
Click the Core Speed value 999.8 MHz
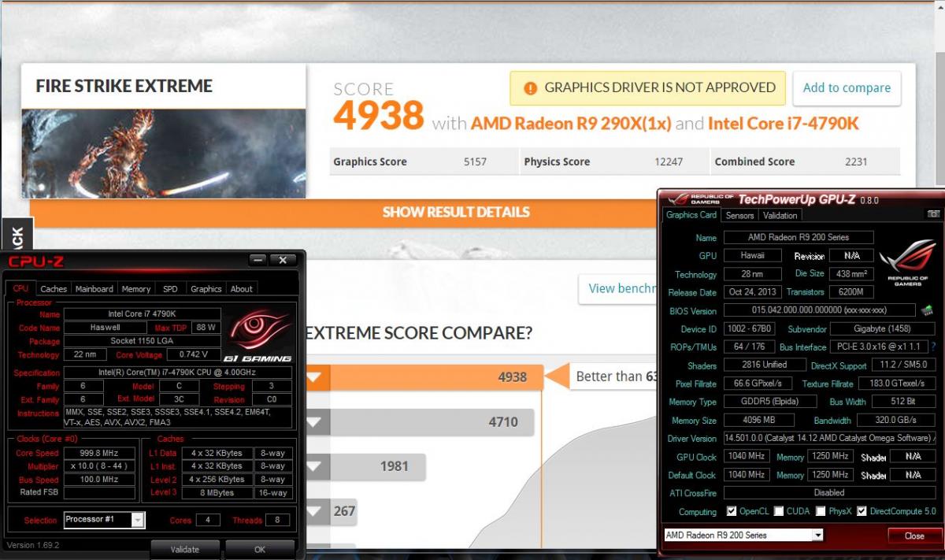[x=99, y=453]
